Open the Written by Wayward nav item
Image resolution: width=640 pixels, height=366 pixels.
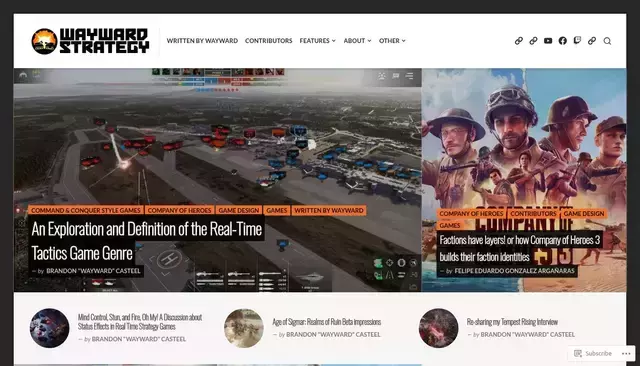pyautogui.click(x=202, y=41)
